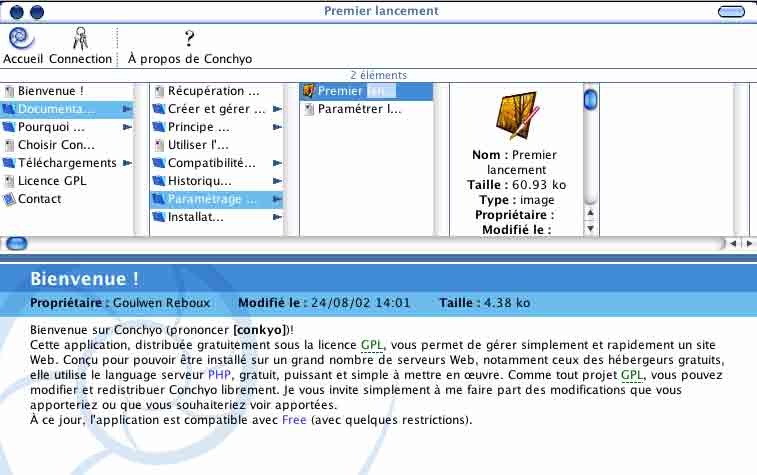Open the first GPL licence link

(372, 345)
